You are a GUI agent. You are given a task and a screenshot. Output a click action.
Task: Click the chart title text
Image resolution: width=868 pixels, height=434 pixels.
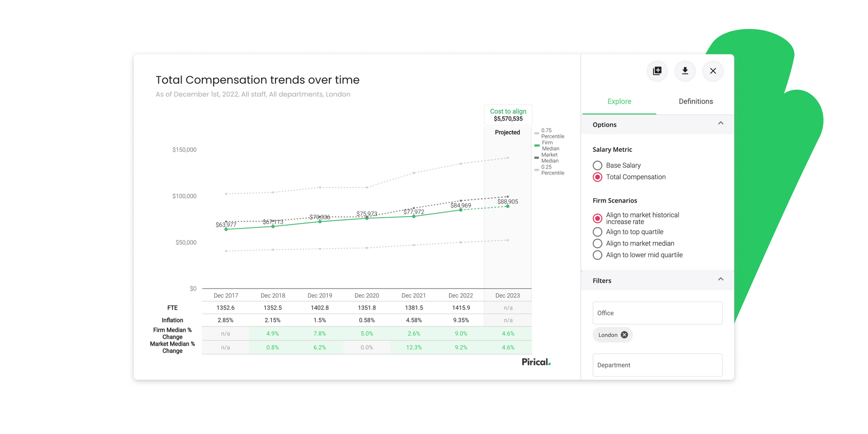click(258, 80)
